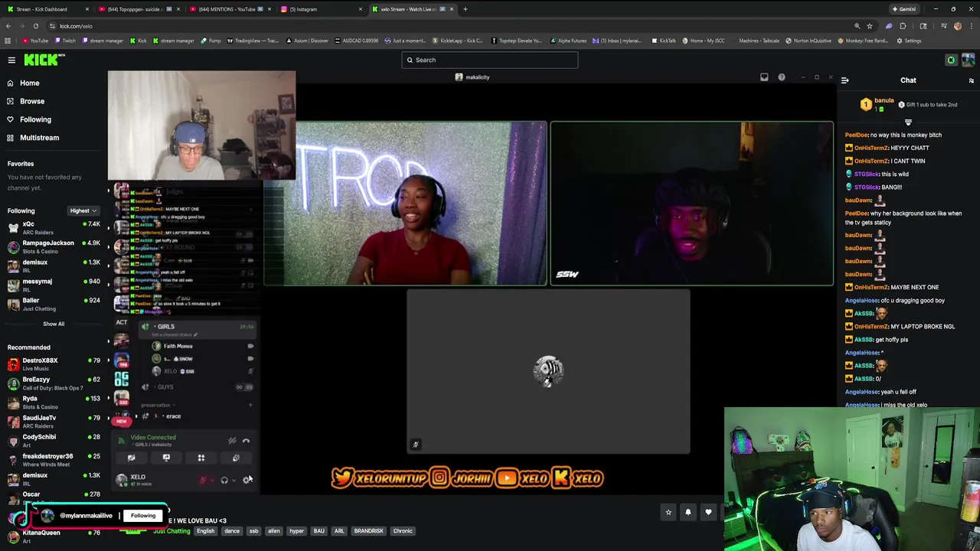This screenshot has height=551, width=980.
Task: Open SaudiJaeTv recommended channel
Action: pos(54,421)
